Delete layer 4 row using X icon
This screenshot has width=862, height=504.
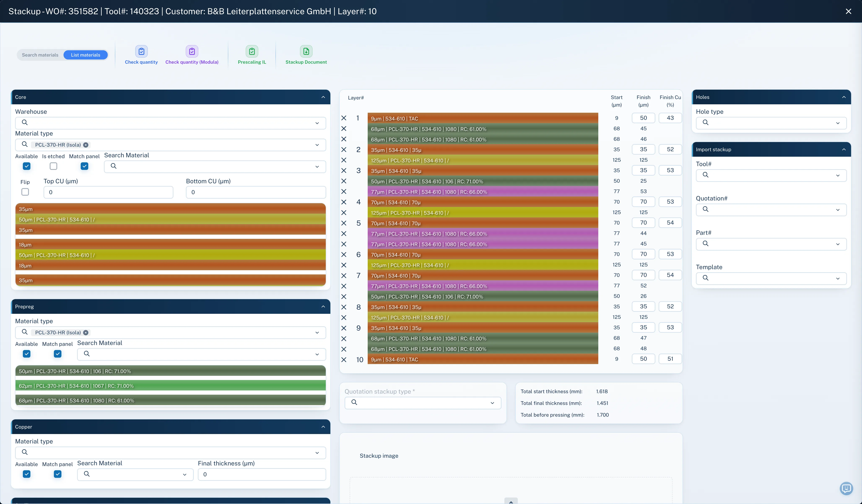[344, 202]
